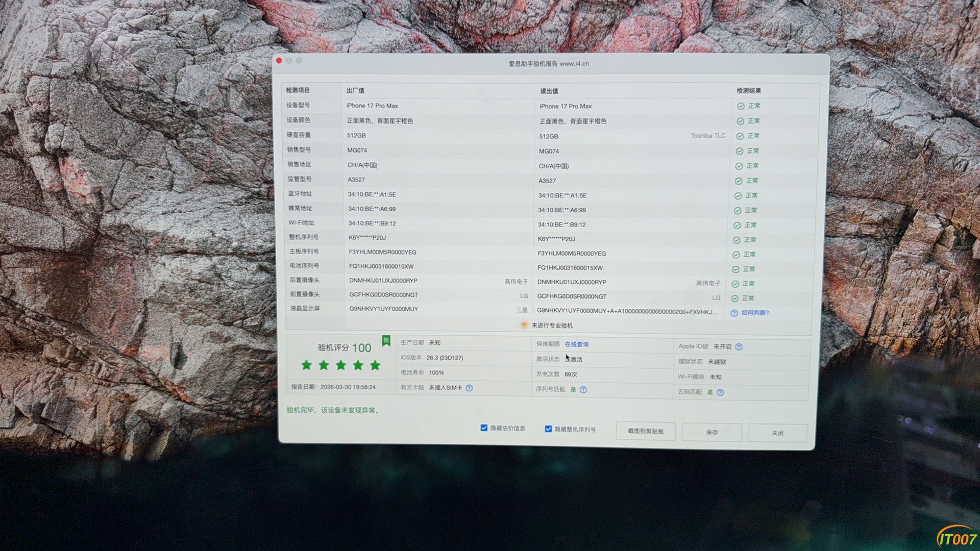This screenshot has width=980, height=551.
Task: Open the 如何判断? link in display row
Action: 755,313
